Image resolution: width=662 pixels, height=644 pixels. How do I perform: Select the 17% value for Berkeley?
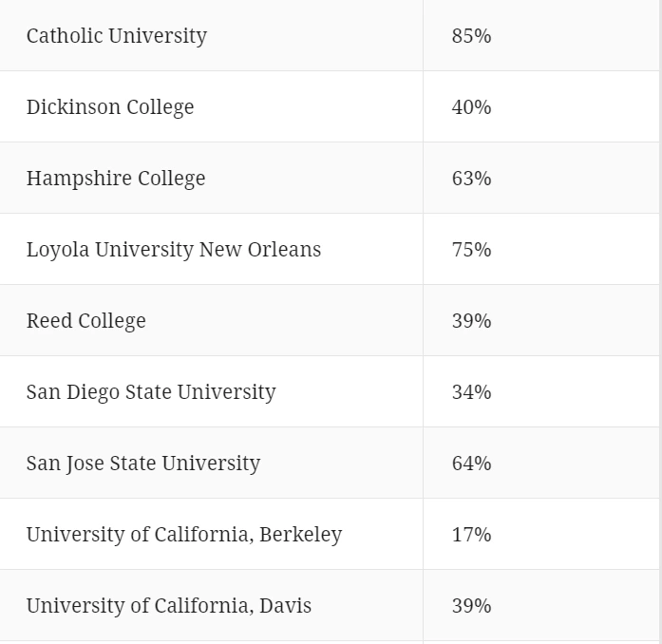click(x=471, y=535)
